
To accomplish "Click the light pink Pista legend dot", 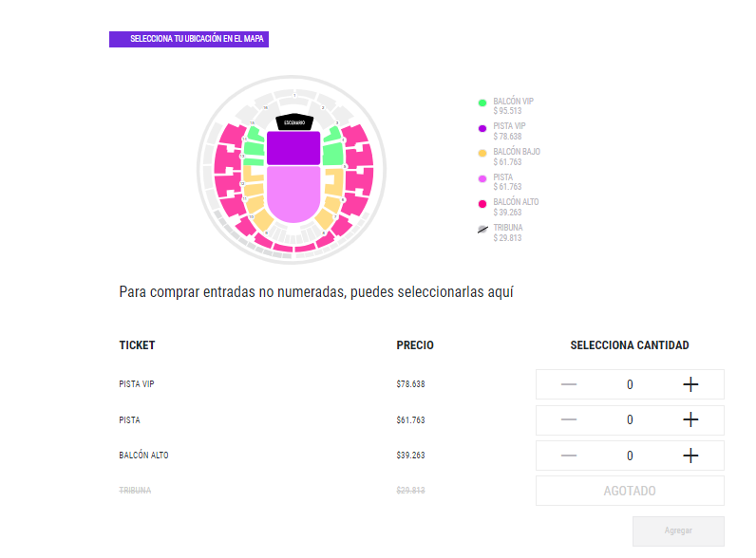I will pyautogui.click(x=482, y=178).
